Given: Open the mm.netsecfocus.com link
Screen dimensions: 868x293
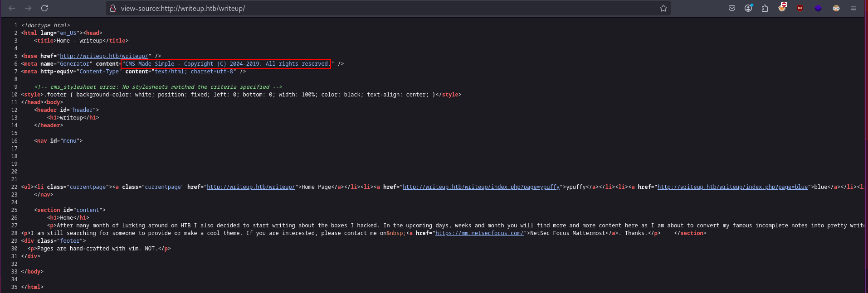Looking at the screenshot, I should [479, 233].
